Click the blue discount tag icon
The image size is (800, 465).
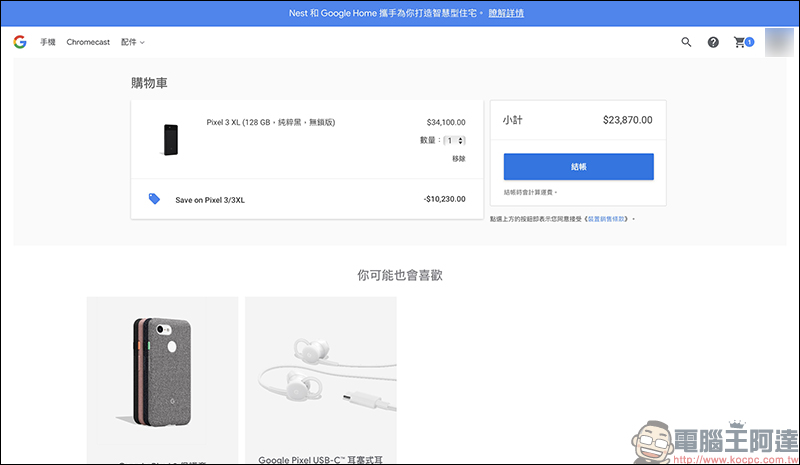[x=154, y=199]
